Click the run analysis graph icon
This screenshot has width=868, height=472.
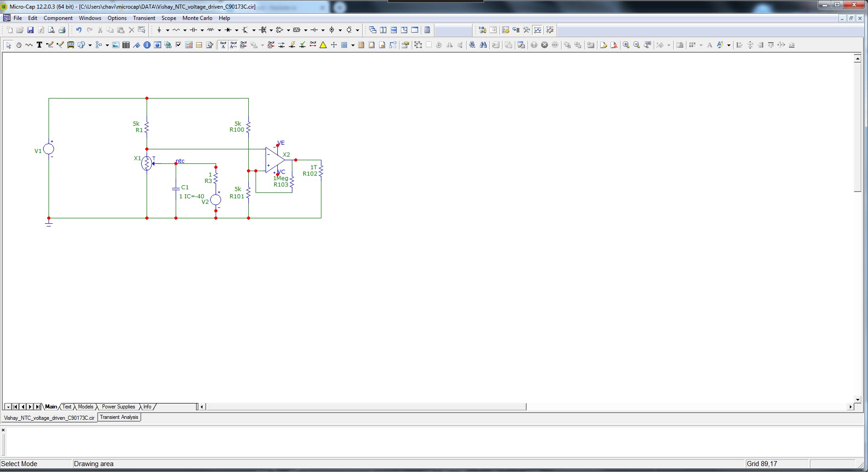(x=538, y=30)
